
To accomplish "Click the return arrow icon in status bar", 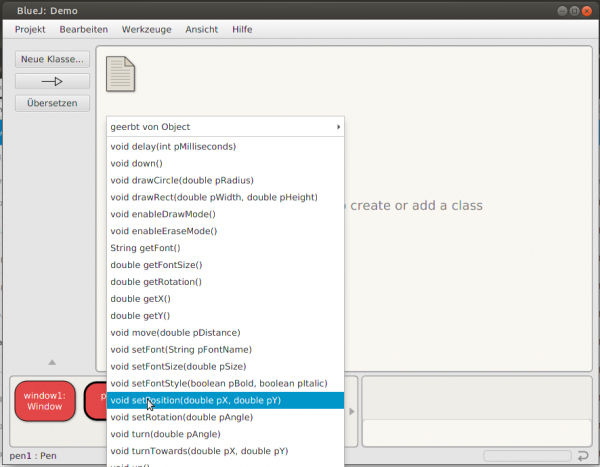I will 583,457.
